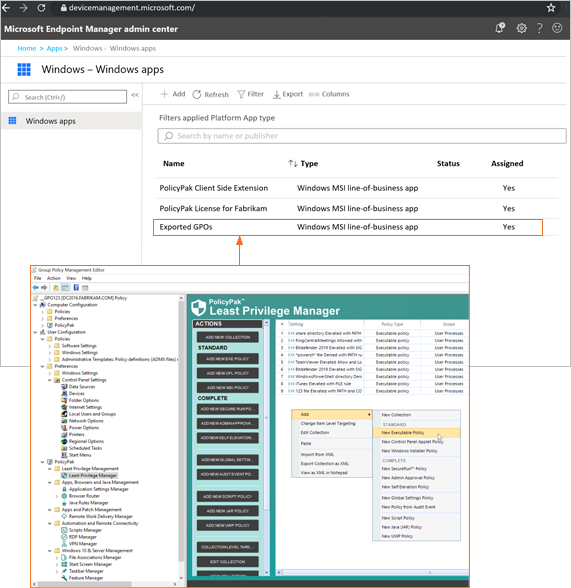Click ADD NEW JAR POLICY button
This screenshot has width=571, height=588.
point(228,511)
